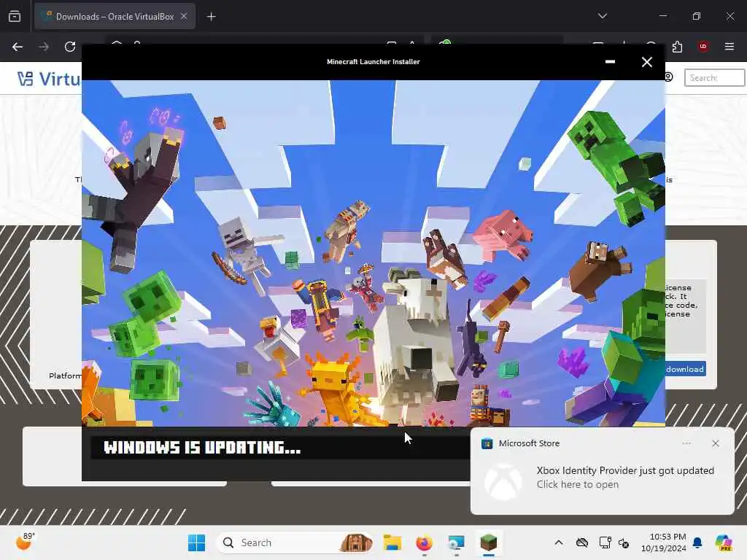
Task: Open the weather widget showing 89°
Action: (x=26, y=542)
